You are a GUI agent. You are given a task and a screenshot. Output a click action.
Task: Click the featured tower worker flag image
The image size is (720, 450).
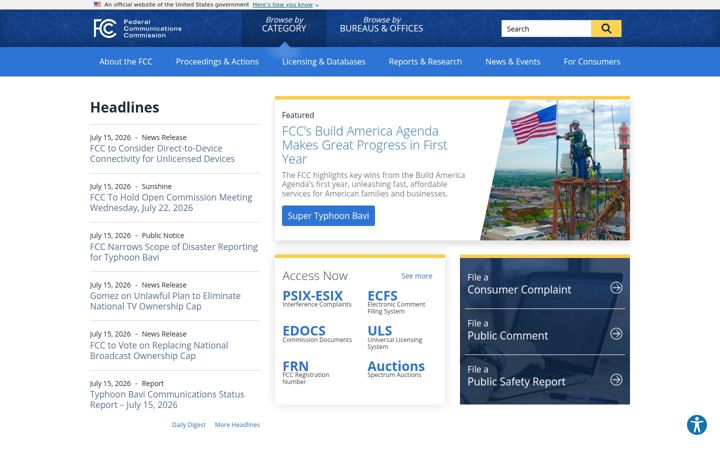(x=556, y=170)
